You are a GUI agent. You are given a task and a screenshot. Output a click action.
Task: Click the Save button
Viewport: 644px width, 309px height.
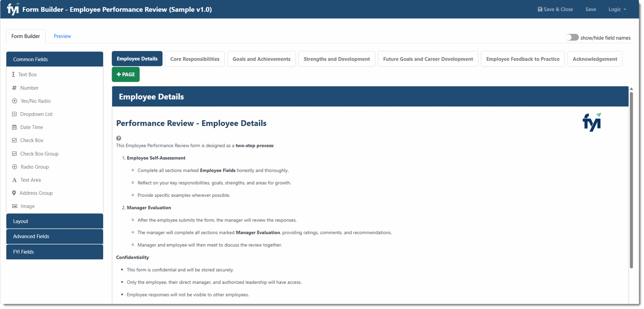point(591,9)
